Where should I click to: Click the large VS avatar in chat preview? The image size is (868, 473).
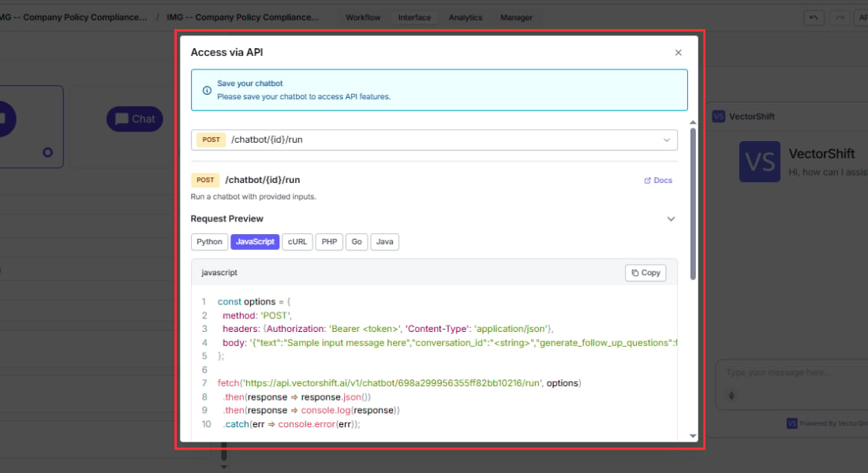[x=759, y=162]
